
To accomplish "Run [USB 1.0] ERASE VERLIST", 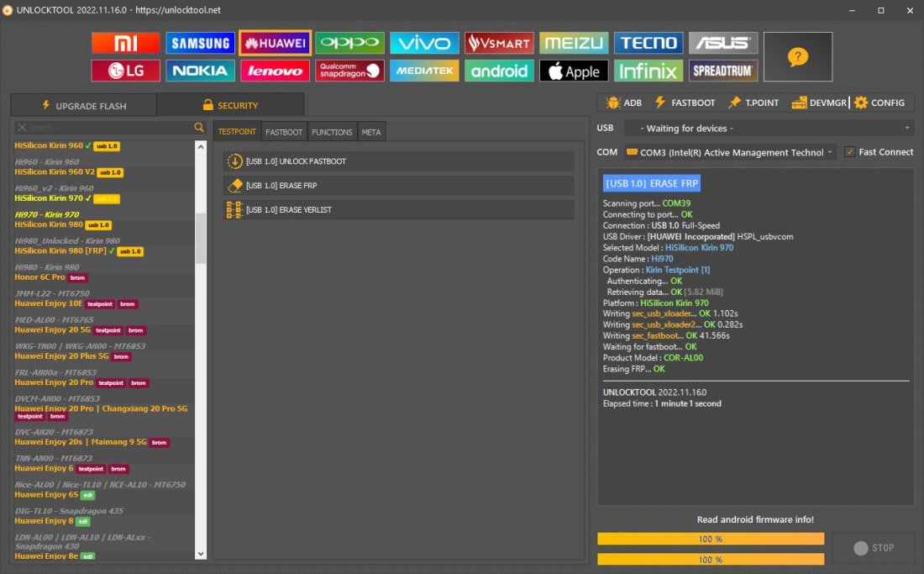I will click(x=399, y=209).
